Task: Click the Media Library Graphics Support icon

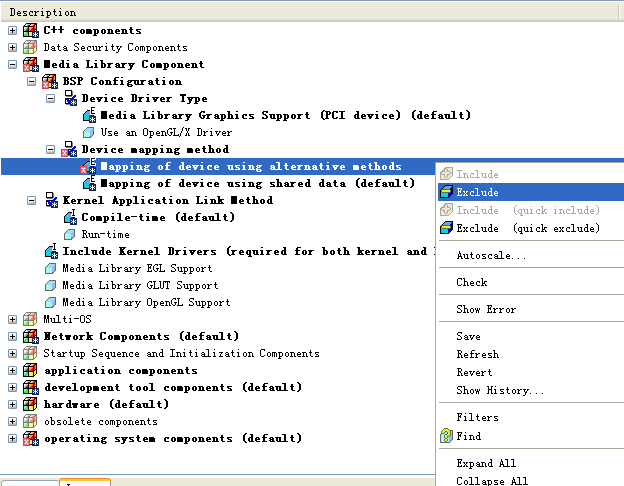Action: [90, 115]
